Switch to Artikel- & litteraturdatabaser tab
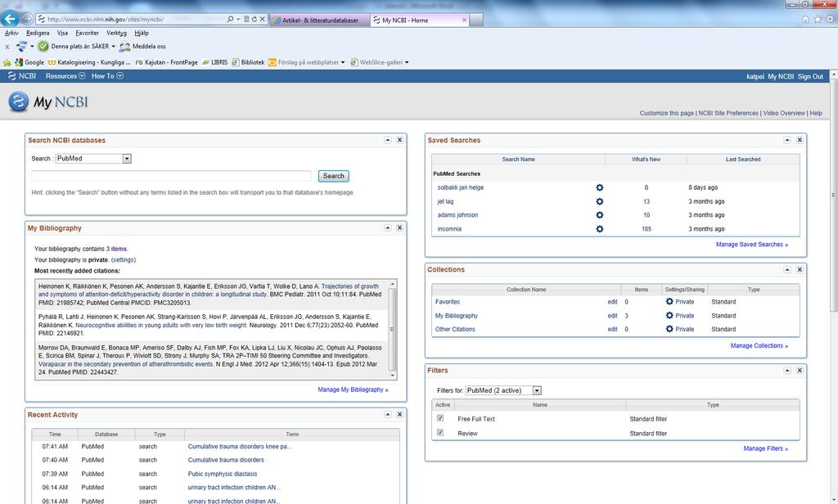 pos(320,20)
